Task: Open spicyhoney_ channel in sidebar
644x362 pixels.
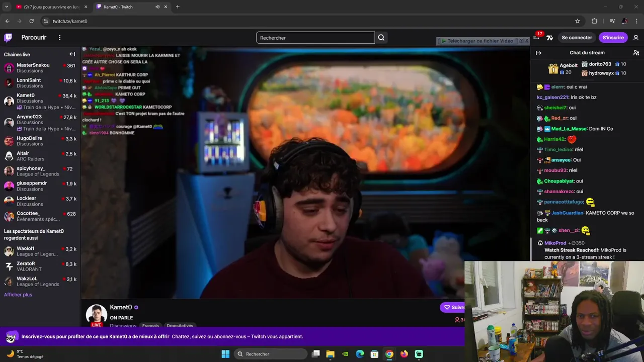Action: tap(40, 171)
